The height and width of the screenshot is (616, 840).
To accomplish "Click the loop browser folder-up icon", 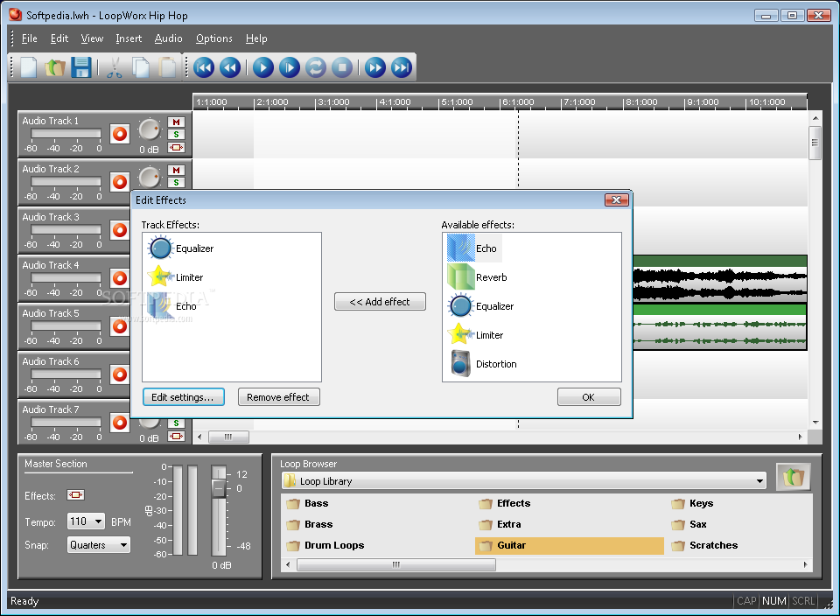I will tap(793, 477).
